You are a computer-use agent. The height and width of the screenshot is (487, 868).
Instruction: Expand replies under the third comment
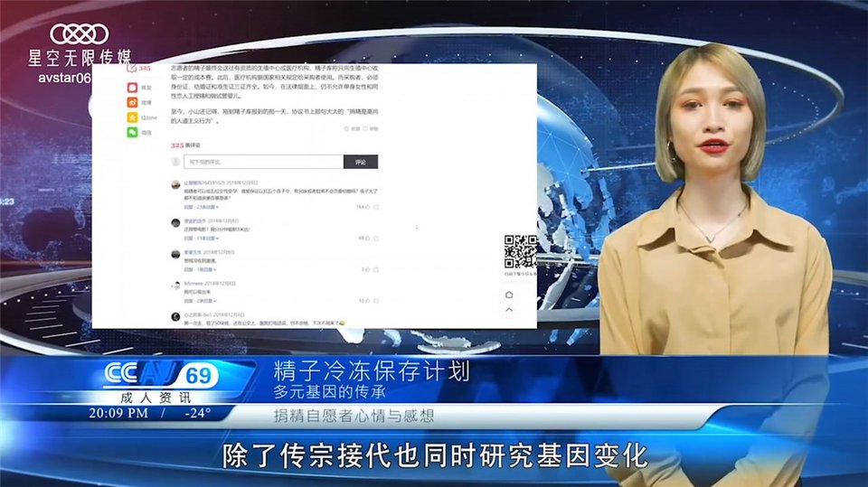(x=205, y=269)
